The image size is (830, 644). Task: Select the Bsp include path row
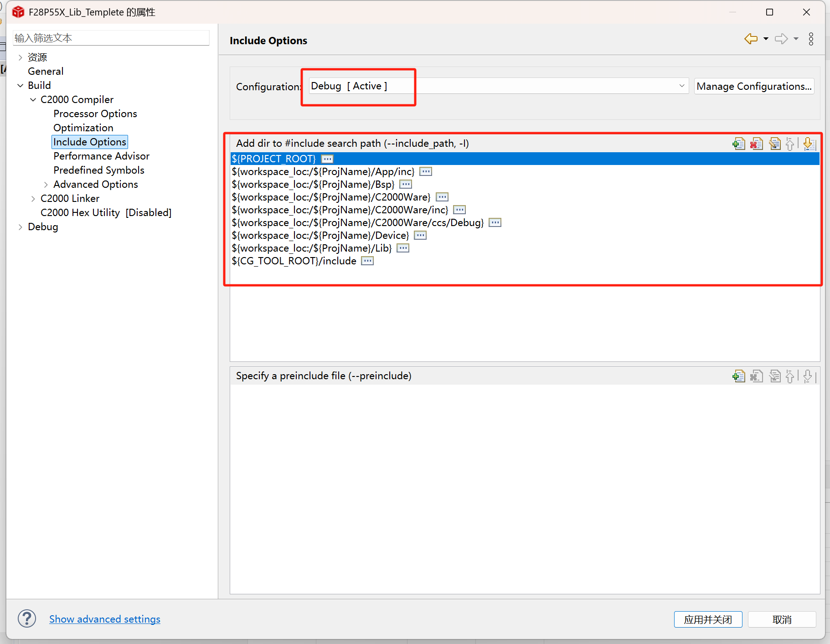(x=525, y=184)
